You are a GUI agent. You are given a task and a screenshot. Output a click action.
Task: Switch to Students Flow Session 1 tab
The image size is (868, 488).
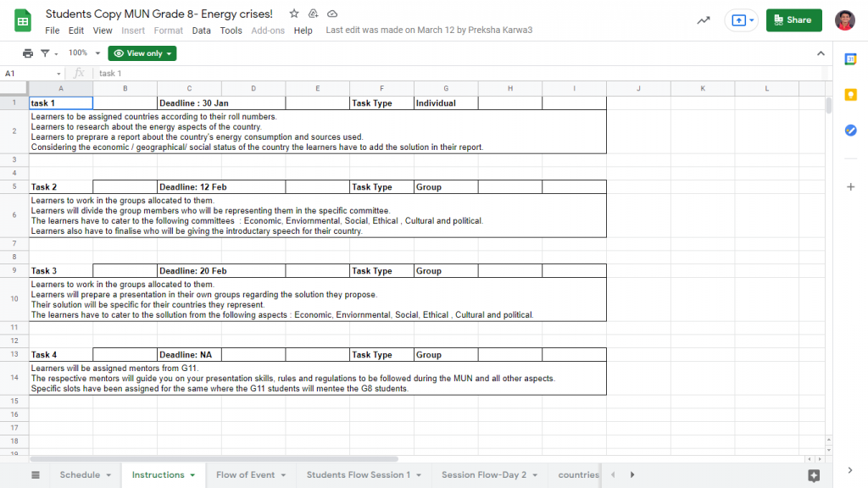359,474
